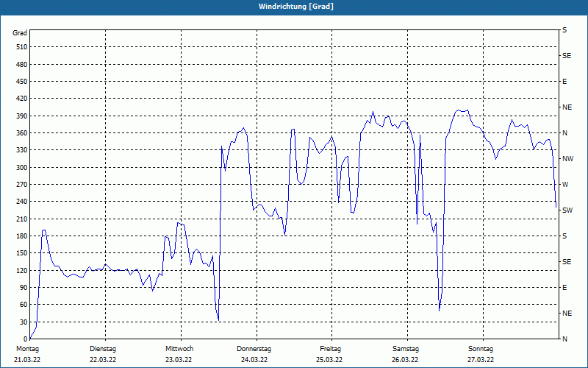
Task: Click the 'Dienstag' day label
Action: (103, 349)
